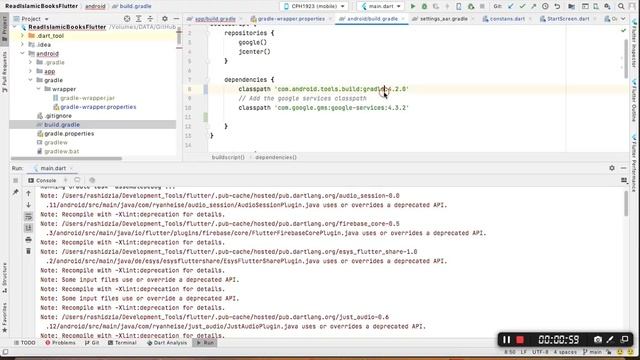Show Git history clock icon
640x360 pixels.
pyautogui.click(x=545, y=6)
